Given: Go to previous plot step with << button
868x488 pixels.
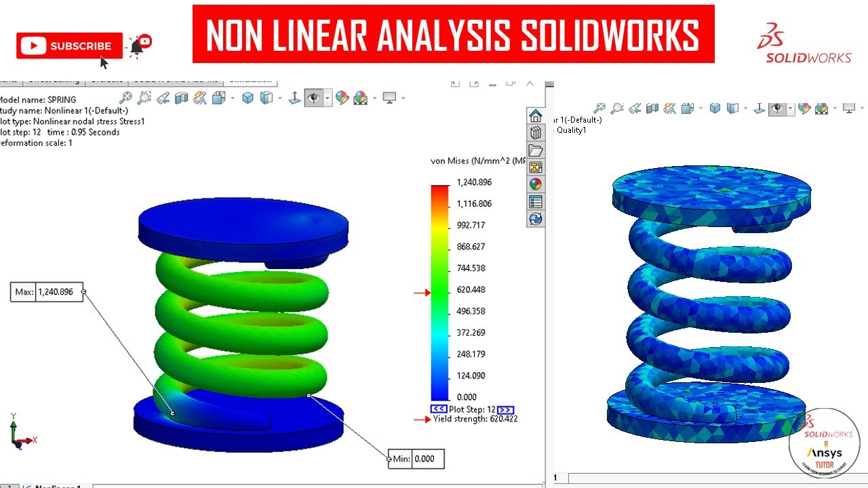Looking at the screenshot, I should pos(439,409).
